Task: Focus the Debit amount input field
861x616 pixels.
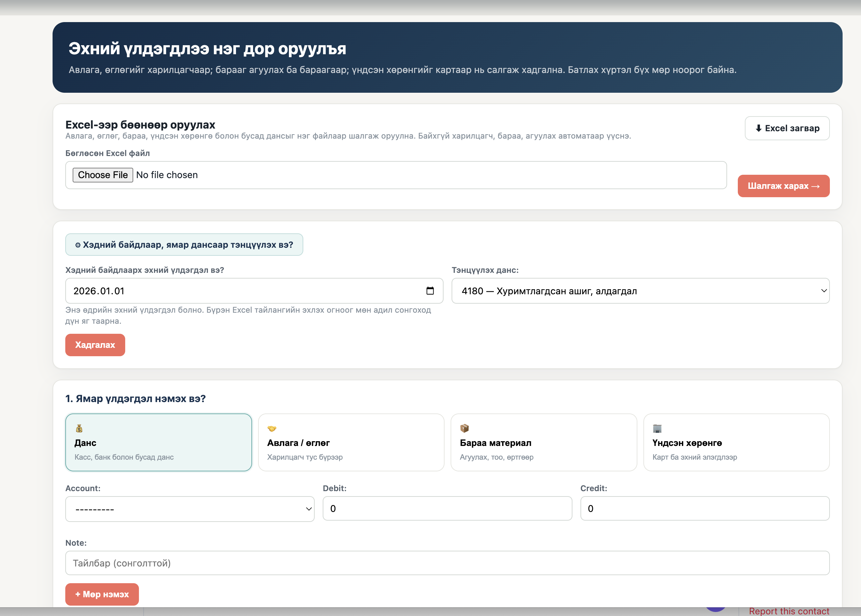Action: [x=447, y=509]
